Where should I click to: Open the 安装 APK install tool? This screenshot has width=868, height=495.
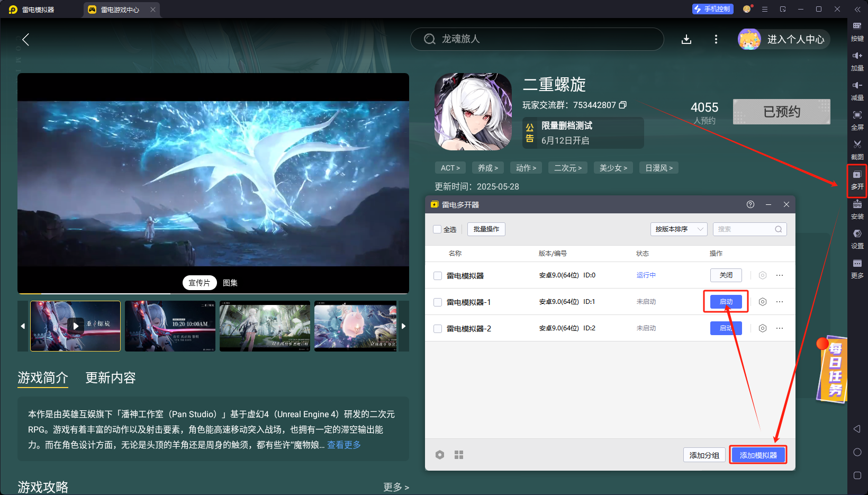pos(857,210)
